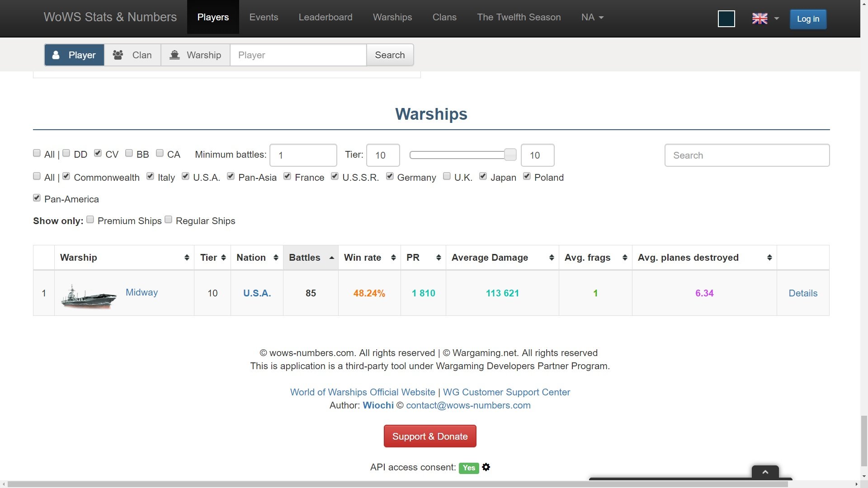Select the Clan search mode icon button
The width and height of the screenshot is (868, 488).
coord(132,55)
